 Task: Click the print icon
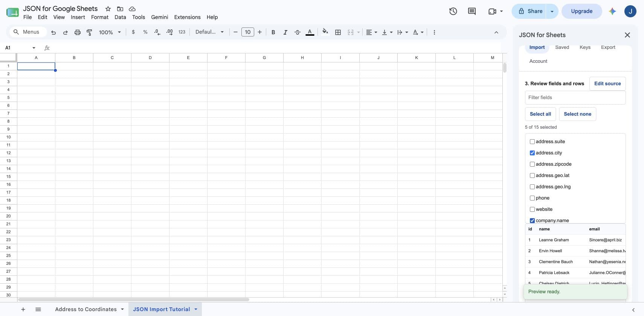coord(78,32)
